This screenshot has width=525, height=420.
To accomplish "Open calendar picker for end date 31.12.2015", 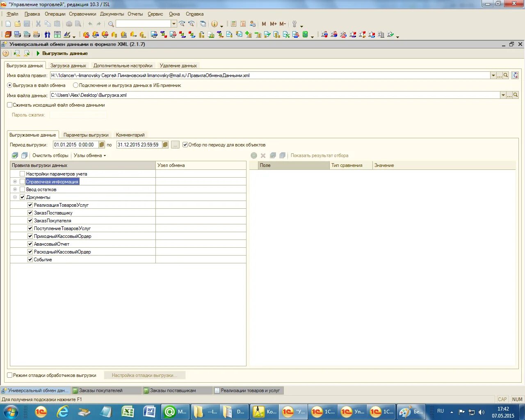I will (165, 145).
